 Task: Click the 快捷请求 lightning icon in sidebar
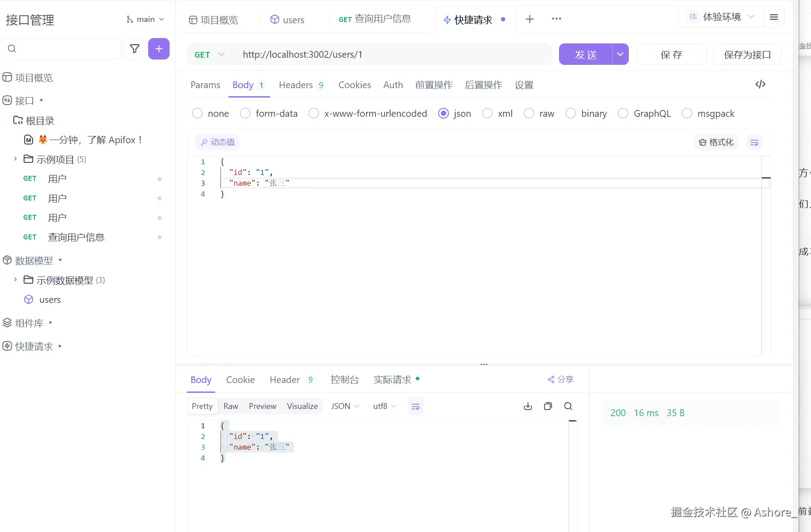pyautogui.click(x=7, y=346)
